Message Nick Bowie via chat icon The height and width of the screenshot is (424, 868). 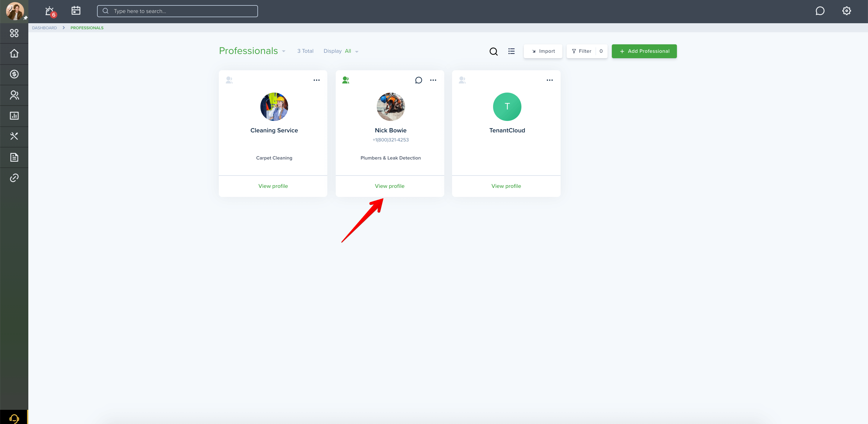tap(419, 80)
